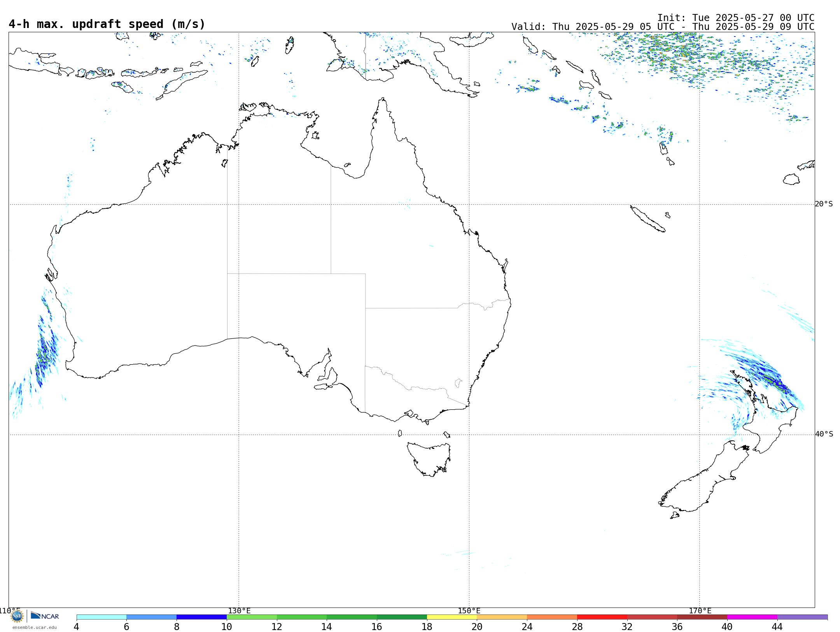Select the purple above-44 m/s swatch
The width and height of the screenshot is (840, 632).
pos(802,617)
